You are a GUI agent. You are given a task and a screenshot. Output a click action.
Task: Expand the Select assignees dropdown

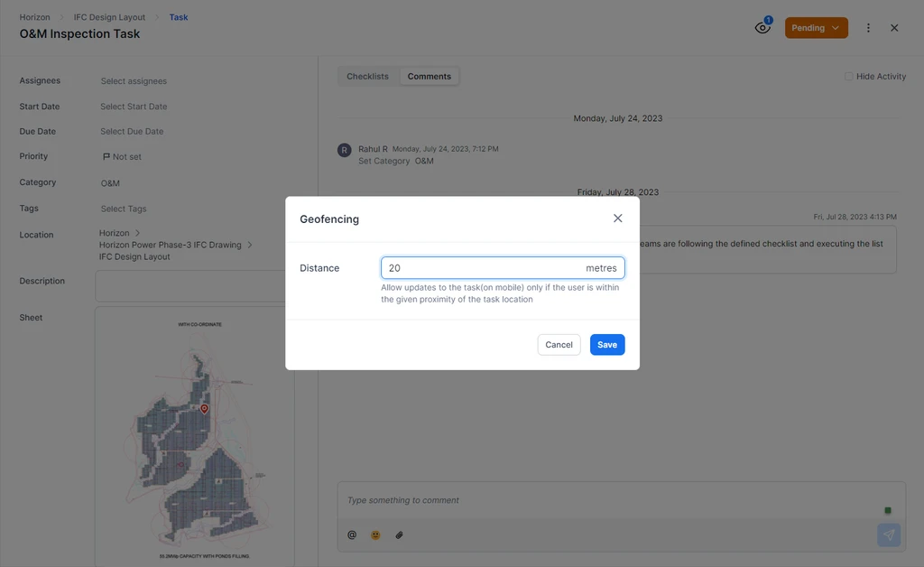[x=134, y=81]
